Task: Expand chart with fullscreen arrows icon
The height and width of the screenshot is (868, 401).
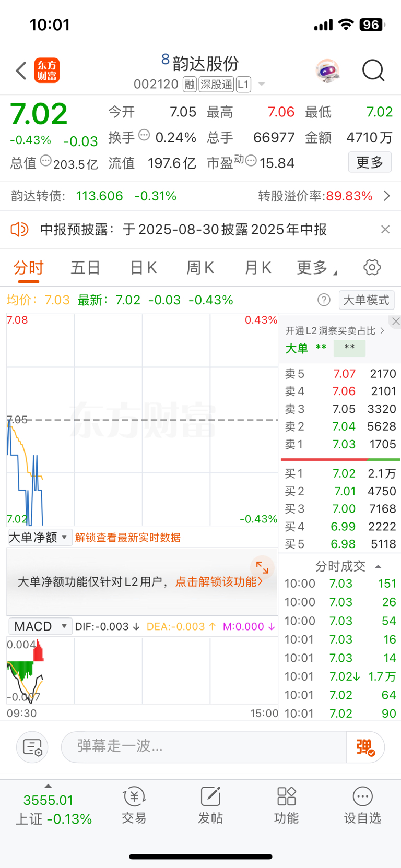Action: point(262,568)
